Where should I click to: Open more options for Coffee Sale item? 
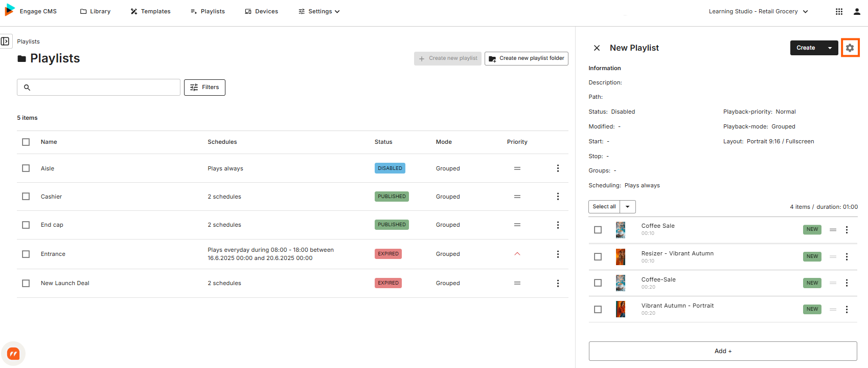[847, 230]
